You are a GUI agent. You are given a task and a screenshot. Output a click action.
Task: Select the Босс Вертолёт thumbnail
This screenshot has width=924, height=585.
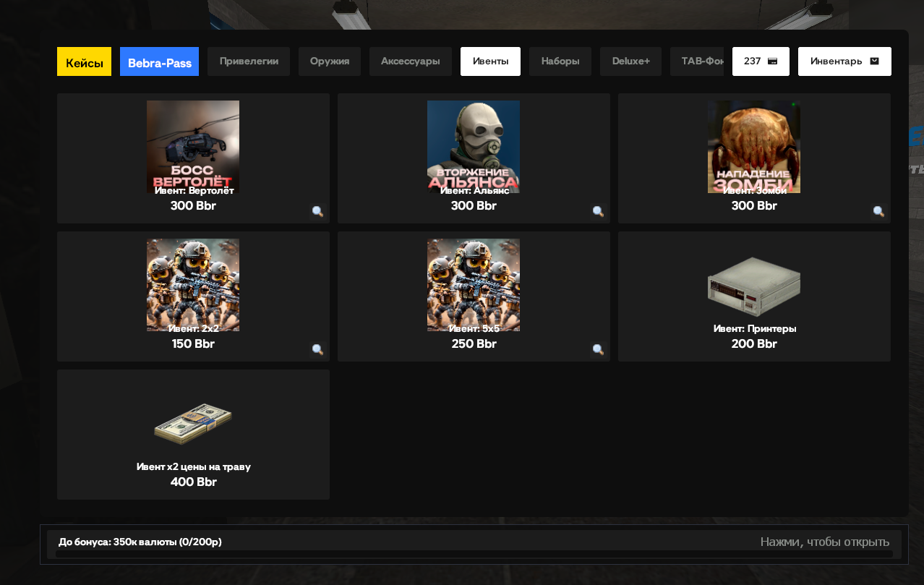click(x=193, y=147)
